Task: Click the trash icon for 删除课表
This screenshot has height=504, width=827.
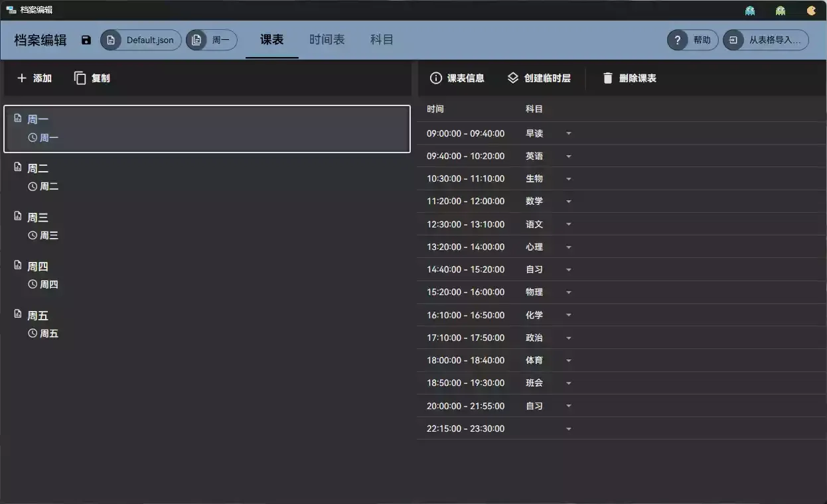Action: tap(608, 78)
